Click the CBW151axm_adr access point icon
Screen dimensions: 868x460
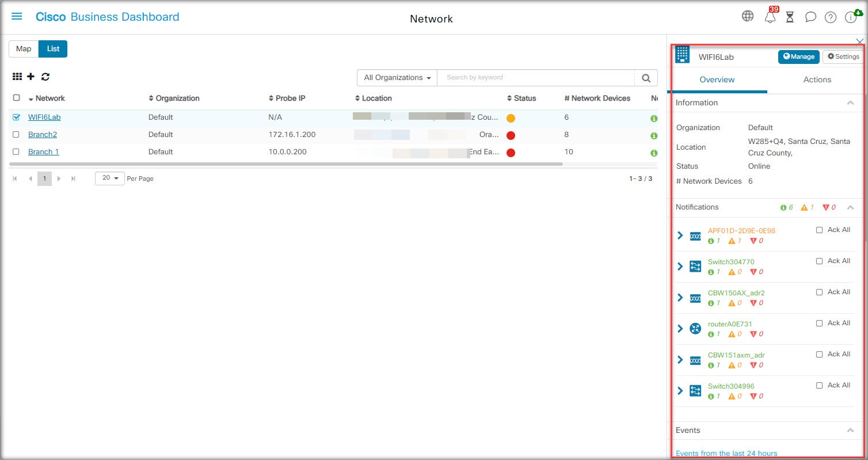point(695,360)
